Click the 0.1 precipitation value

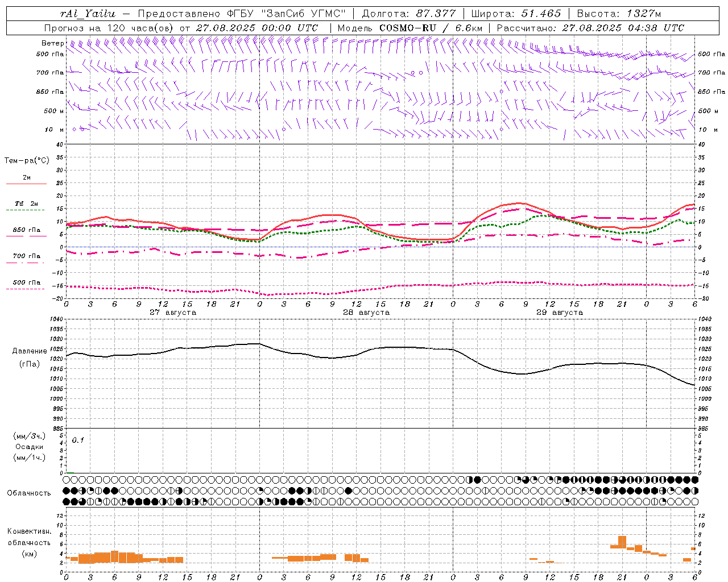click(78, 440)
